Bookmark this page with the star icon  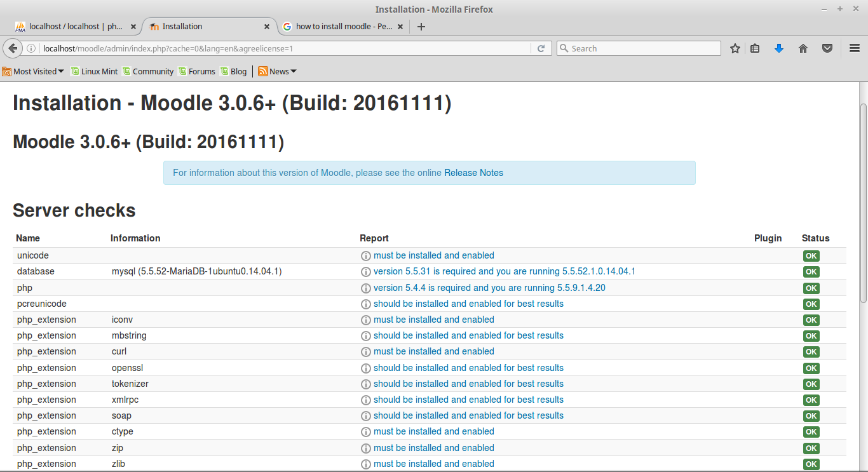pos(735,48)
